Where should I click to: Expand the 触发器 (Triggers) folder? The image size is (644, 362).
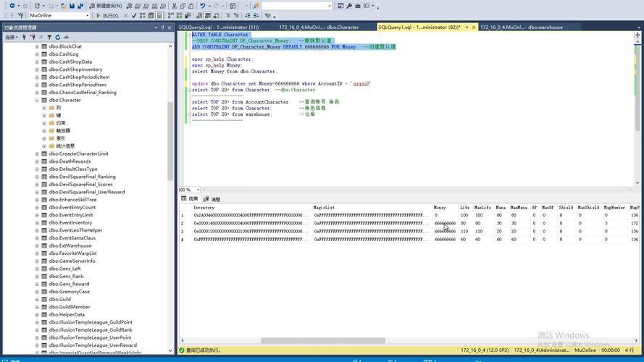pos(44,131)
